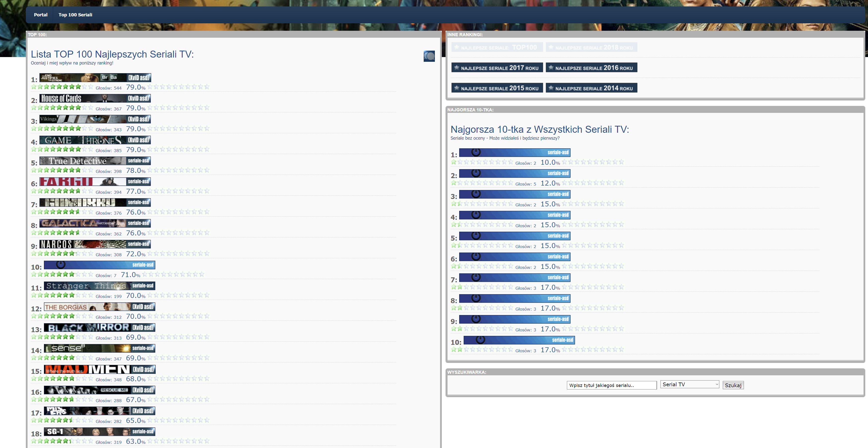Open Najlepsze Seriale 2014 Roku ranking

[591, 88]
